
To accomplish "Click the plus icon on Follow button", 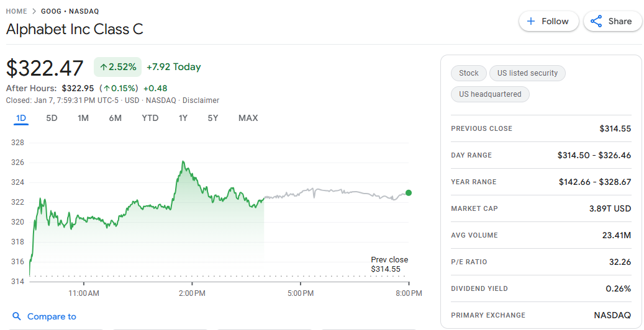I will click(x=531, y=21).
